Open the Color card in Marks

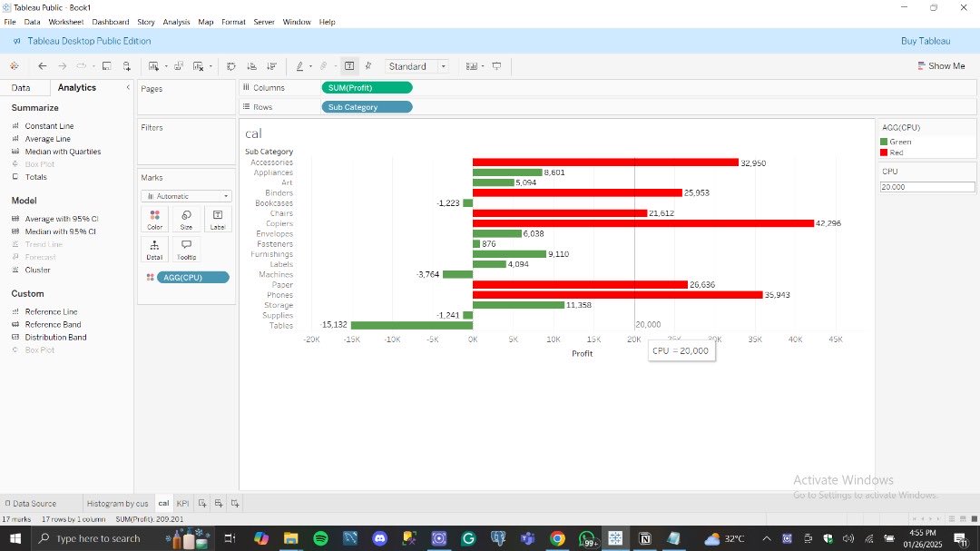[x=155, y=220]
